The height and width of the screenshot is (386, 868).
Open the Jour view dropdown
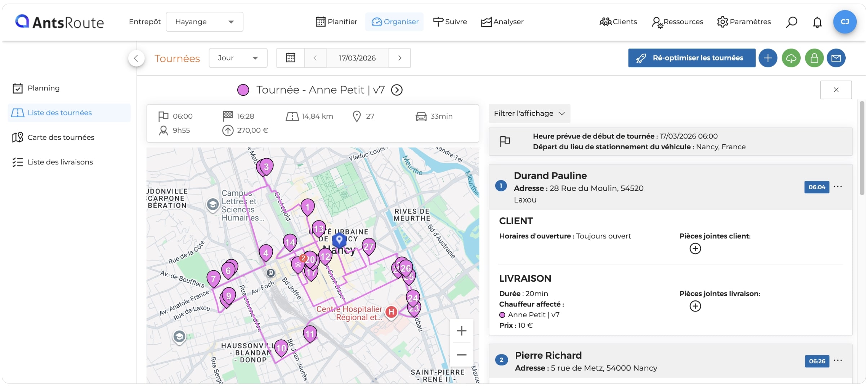(238, 58)
